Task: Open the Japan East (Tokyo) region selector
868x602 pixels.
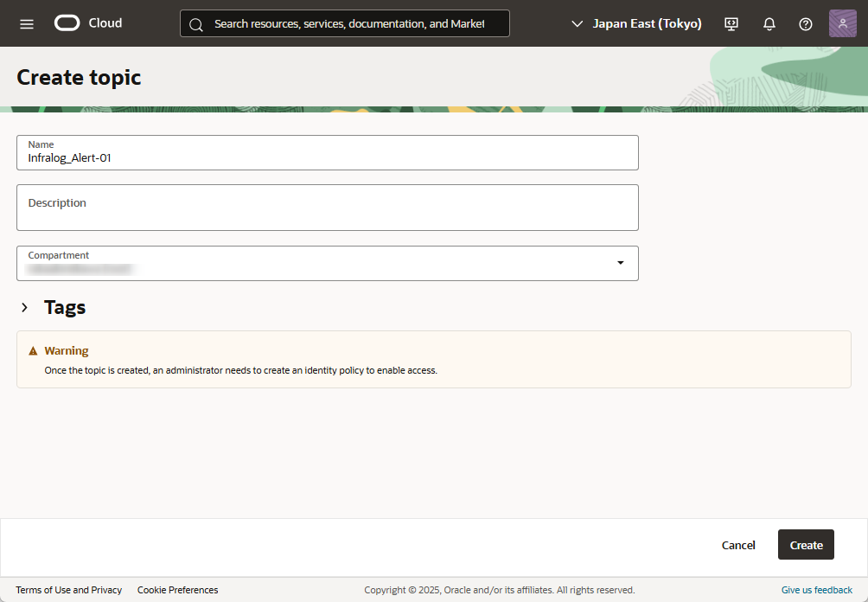Action: click(637, 23)
